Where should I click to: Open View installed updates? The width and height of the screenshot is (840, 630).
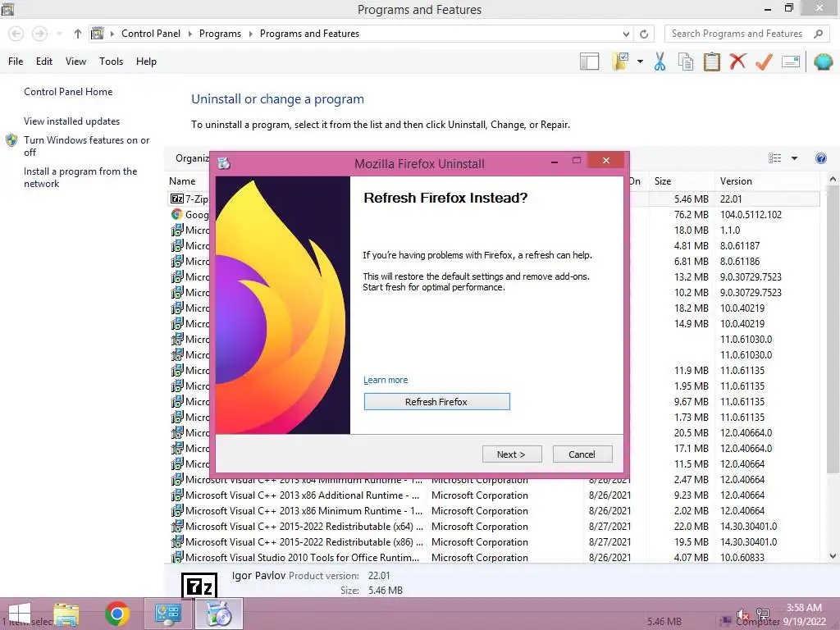72,121
